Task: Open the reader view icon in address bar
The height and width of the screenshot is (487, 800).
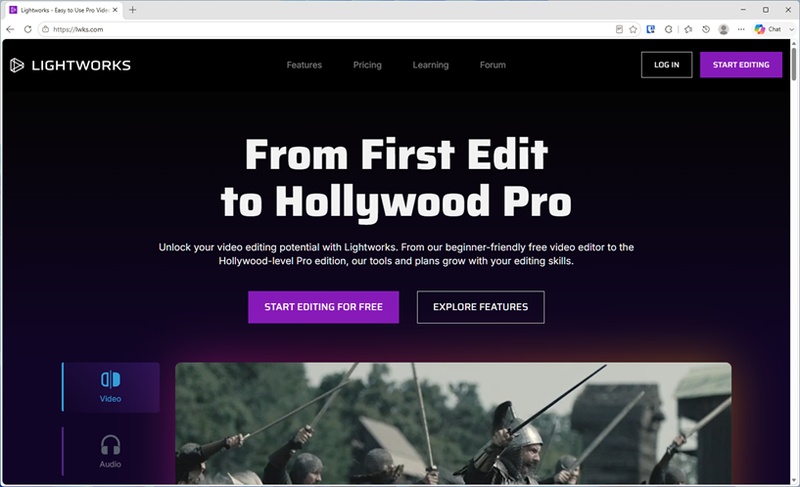Action: 619,29
